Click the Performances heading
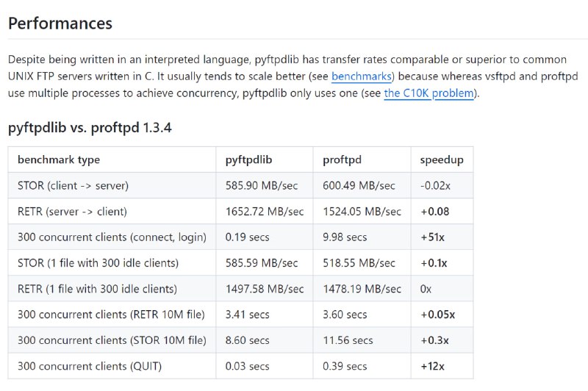Screen dimensions: 588x391 60,24
